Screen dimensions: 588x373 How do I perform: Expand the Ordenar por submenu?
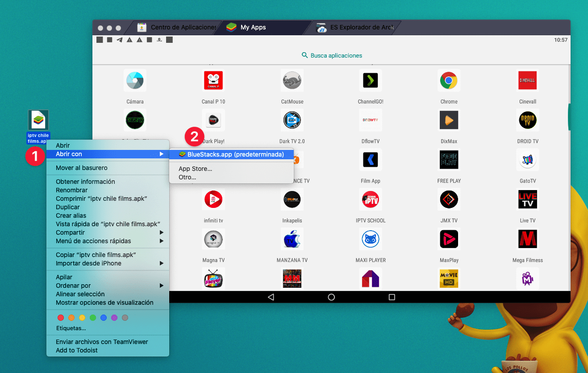[108, 286]
